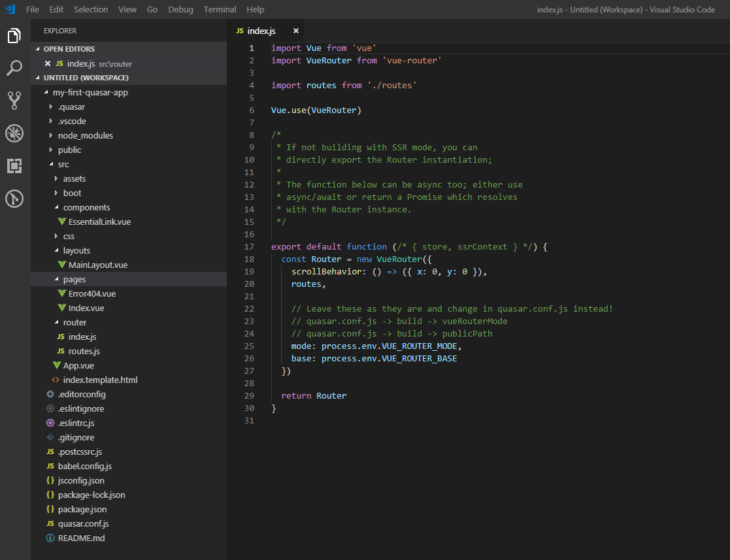Viewport: 730px width, 560px height.
Task: Click line number 17 in the editor
Action: pyautogui.click(x=249, y=246)
